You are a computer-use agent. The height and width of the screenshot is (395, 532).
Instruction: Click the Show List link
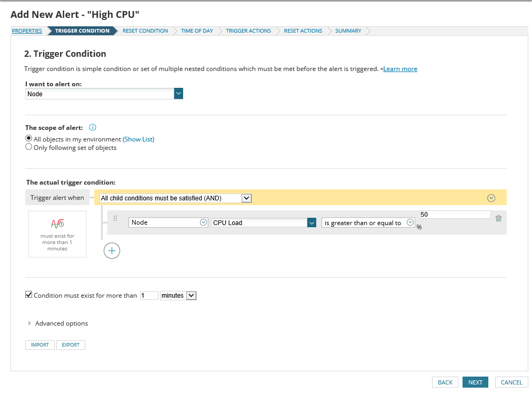(x=139, y=139)
